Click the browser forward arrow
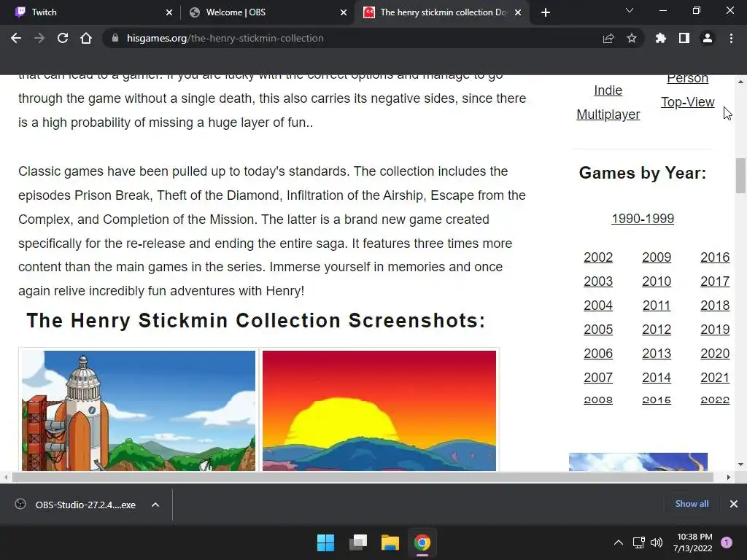This screenshot has height=560, width=747. 39,38
